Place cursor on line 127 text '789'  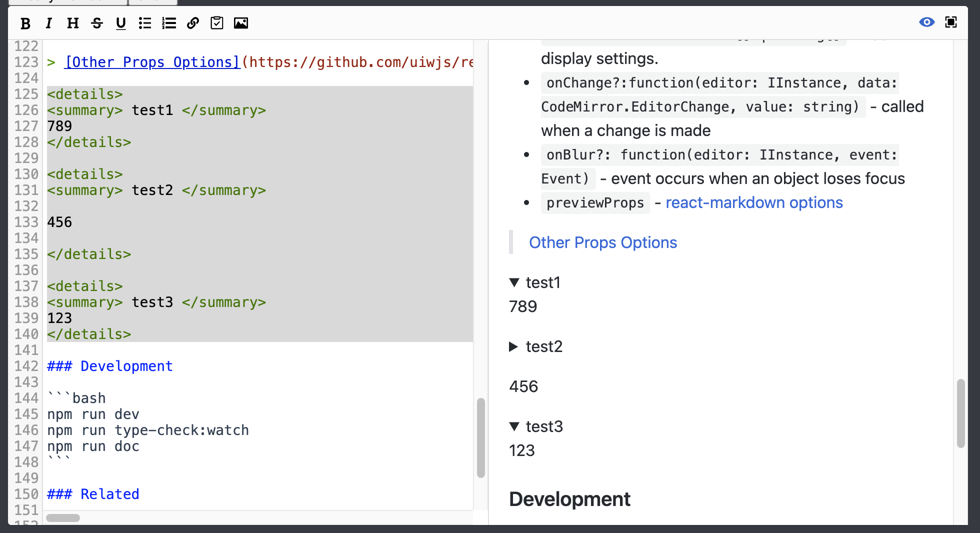pos(59,126)
